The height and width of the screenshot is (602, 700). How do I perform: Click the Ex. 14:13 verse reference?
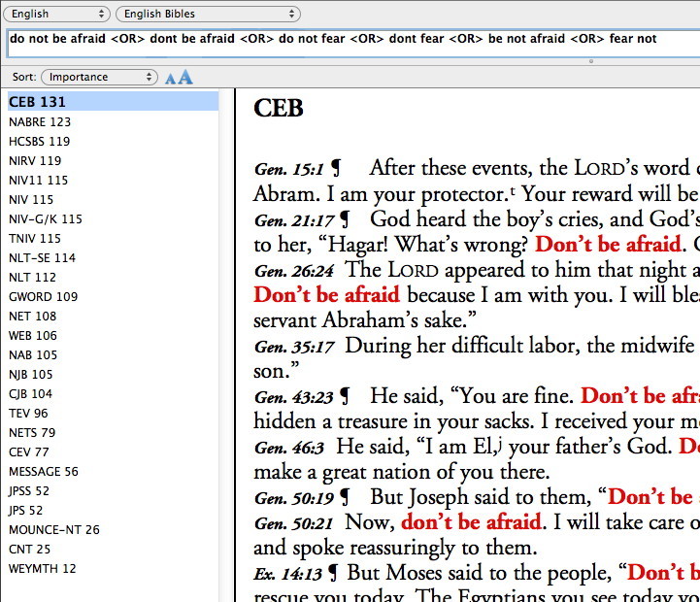288,574
